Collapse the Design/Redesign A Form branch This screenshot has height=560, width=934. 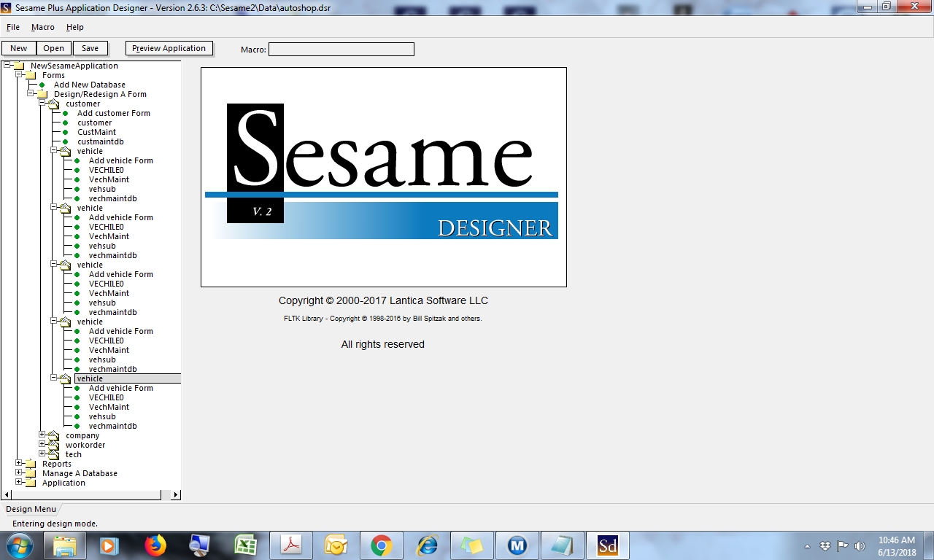pos(31,93)
